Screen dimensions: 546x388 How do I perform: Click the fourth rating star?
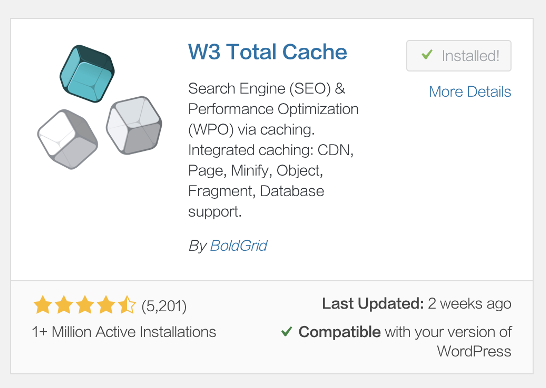106,305
